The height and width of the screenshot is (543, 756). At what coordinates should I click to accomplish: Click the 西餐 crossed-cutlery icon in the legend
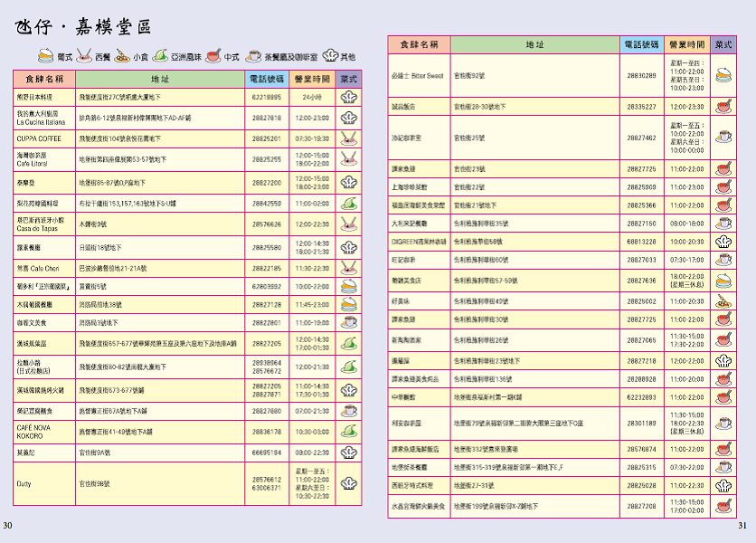coord(84,56)
